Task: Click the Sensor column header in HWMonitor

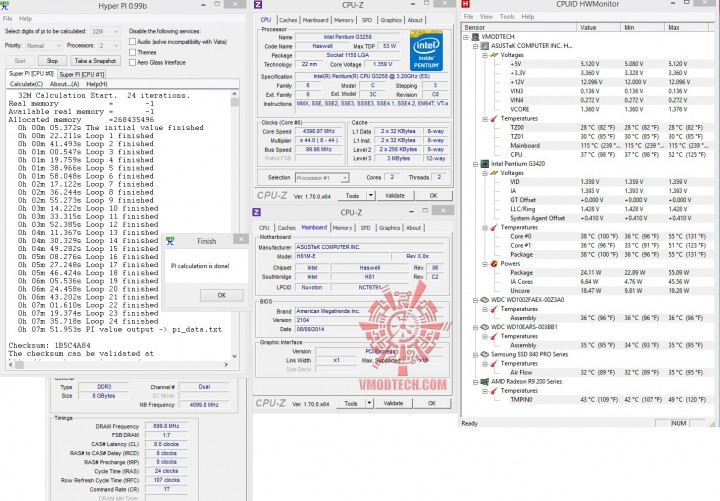Action: [519, 28]
